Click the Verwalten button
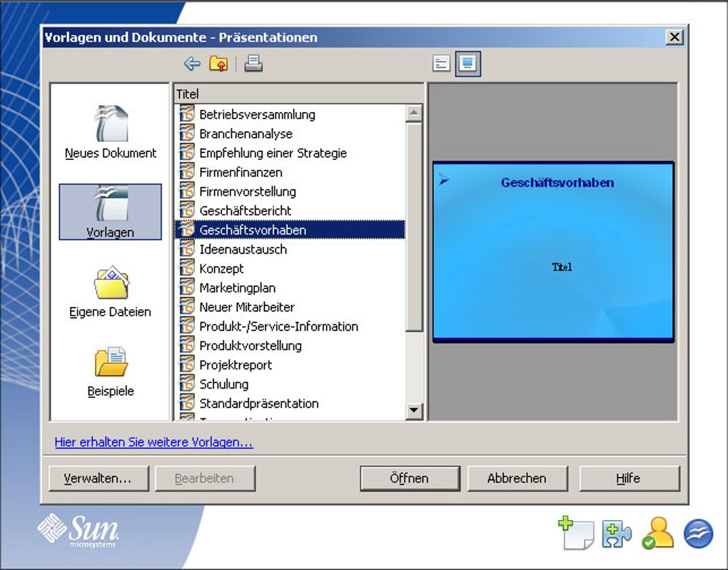Image resolution: width=728 pixels, height=570 pixels. [98, 479]
